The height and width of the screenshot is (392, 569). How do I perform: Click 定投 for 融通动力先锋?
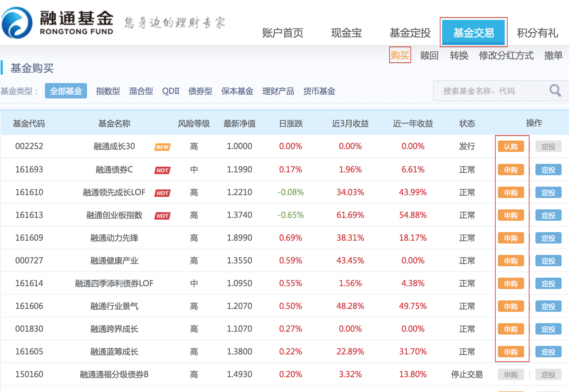coord(548,238)
